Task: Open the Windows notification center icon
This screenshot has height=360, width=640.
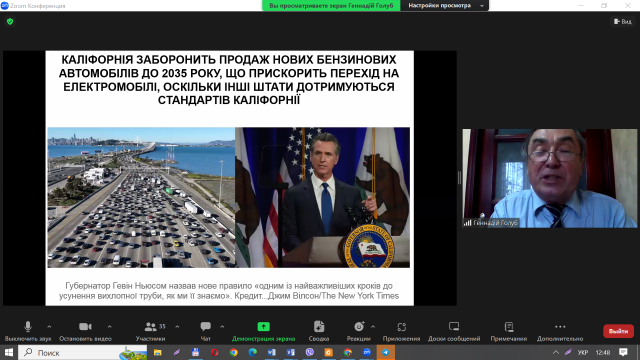Action: tap(623, 352)
